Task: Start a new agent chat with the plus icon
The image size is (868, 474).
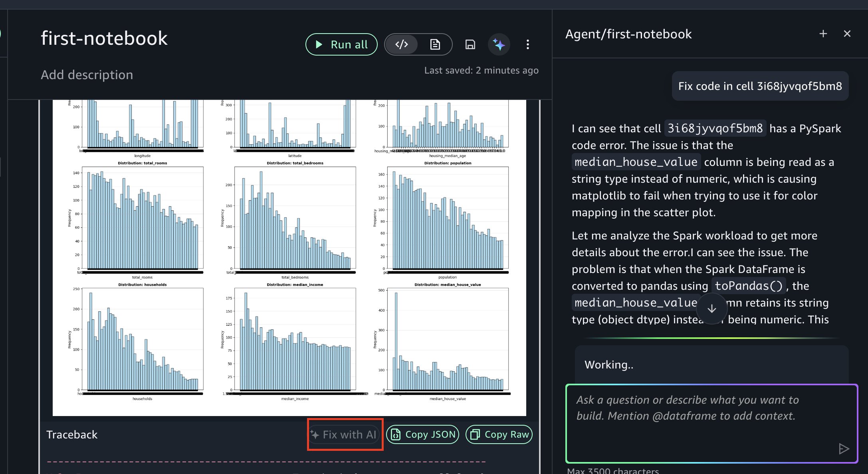Action: [x=823, y=34]
